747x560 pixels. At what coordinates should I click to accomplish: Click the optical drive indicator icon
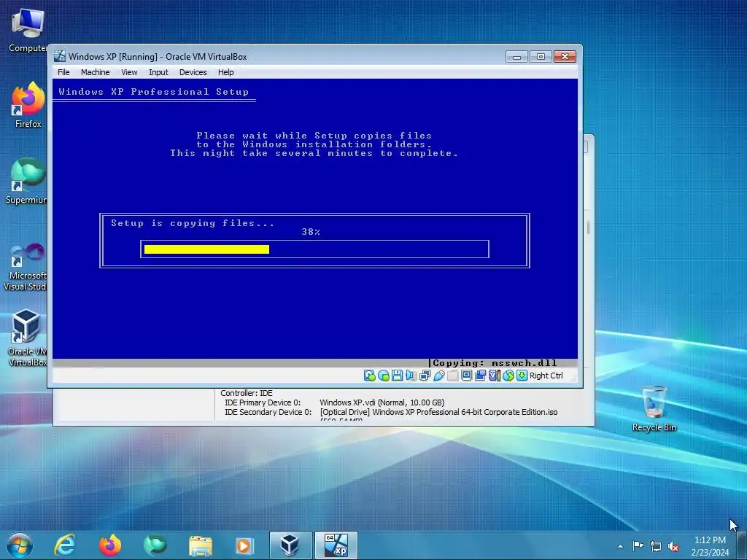pyautogui.click(x=384, y=376)
